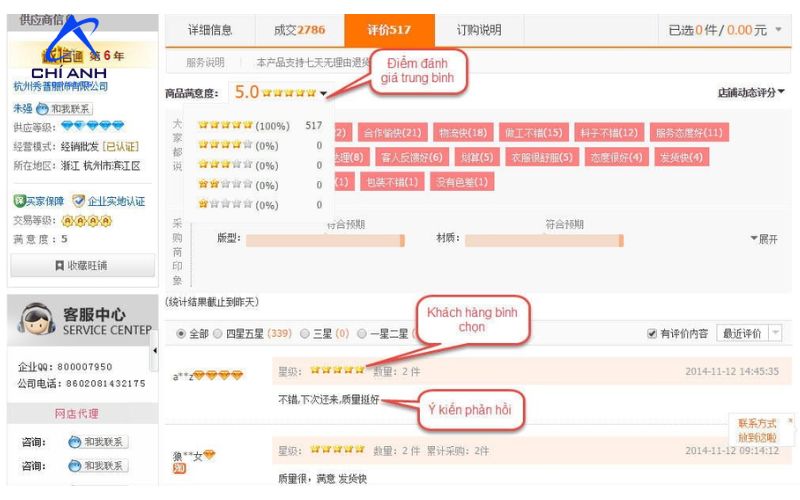Click the bookmark icon on 收藏旺铺

[59, 266]
